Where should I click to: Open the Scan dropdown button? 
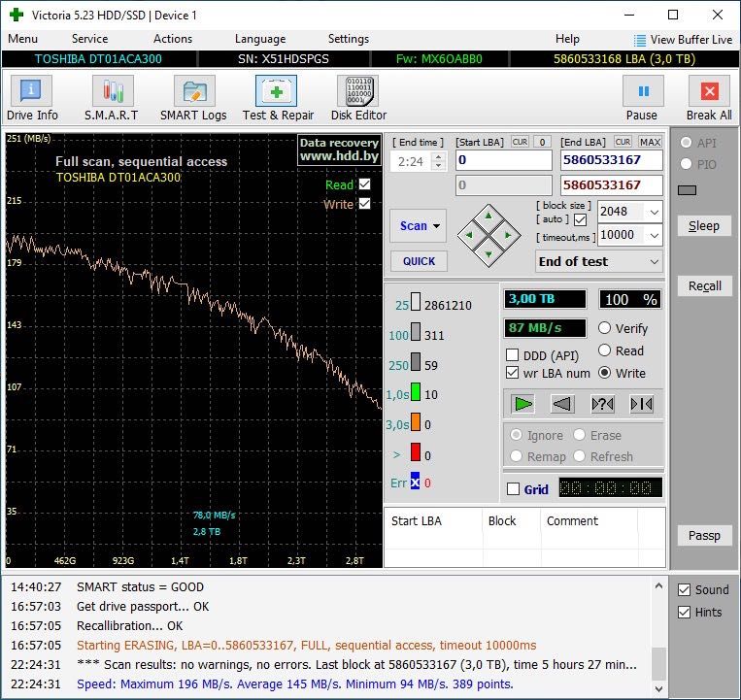click(419, 226)
